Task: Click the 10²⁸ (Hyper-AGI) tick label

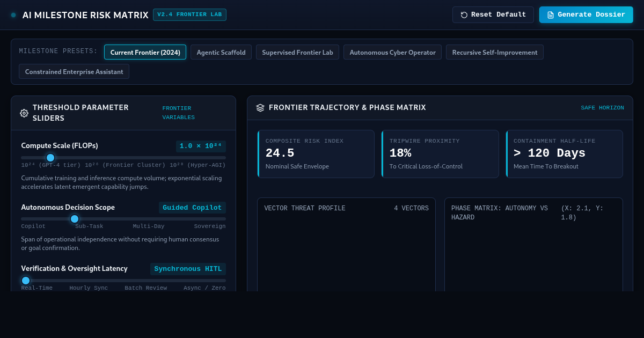Action: tap(197, 165)
